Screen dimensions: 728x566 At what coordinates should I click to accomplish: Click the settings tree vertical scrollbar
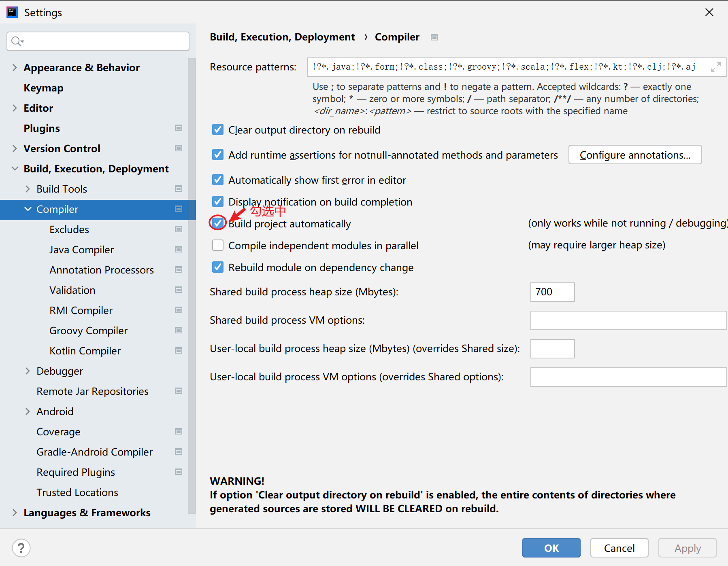point(192,286)
